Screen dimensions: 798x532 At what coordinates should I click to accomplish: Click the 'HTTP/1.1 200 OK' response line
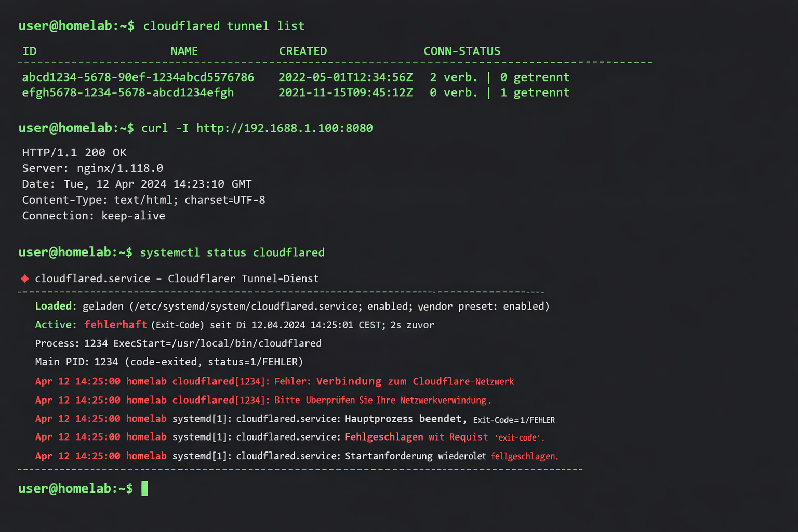74,153
